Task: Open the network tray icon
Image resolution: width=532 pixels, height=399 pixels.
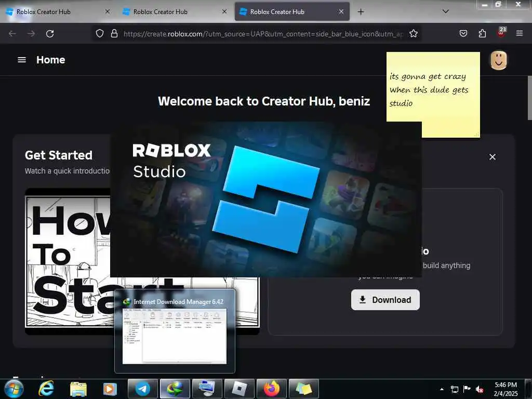Action: (x=454, y=389)
